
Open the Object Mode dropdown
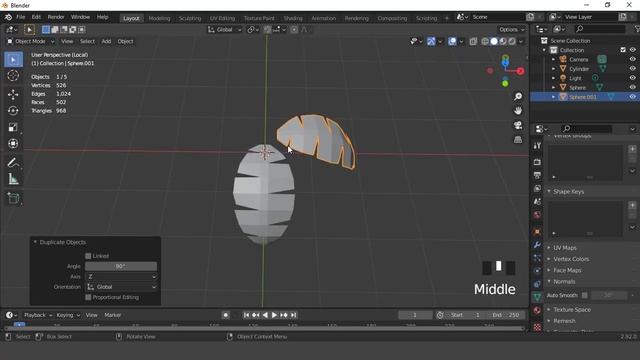31,41
